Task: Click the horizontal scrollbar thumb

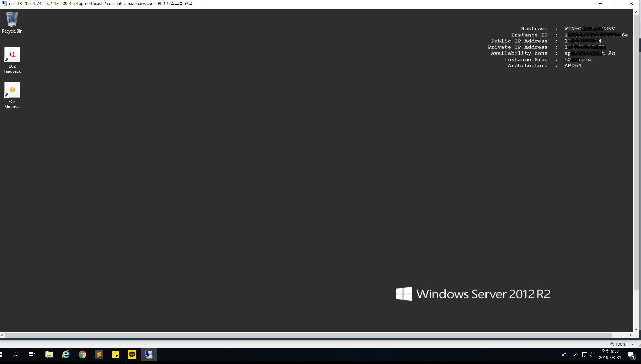Action: click(x=308, y=335)
